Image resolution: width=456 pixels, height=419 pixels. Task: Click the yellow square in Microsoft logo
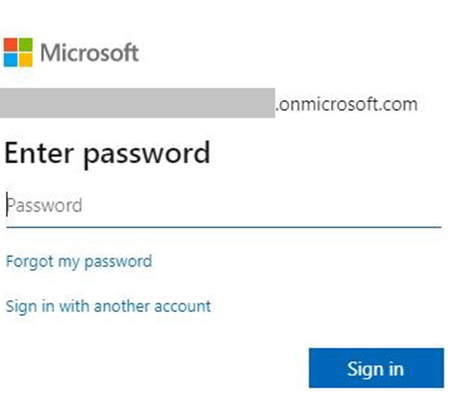click(26, 60)
